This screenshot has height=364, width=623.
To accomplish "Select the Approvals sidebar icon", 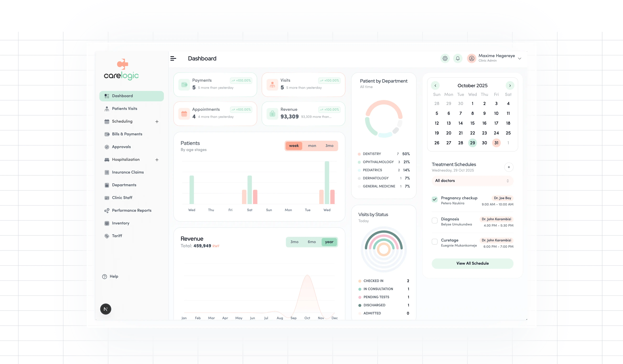I will point(107,147).
